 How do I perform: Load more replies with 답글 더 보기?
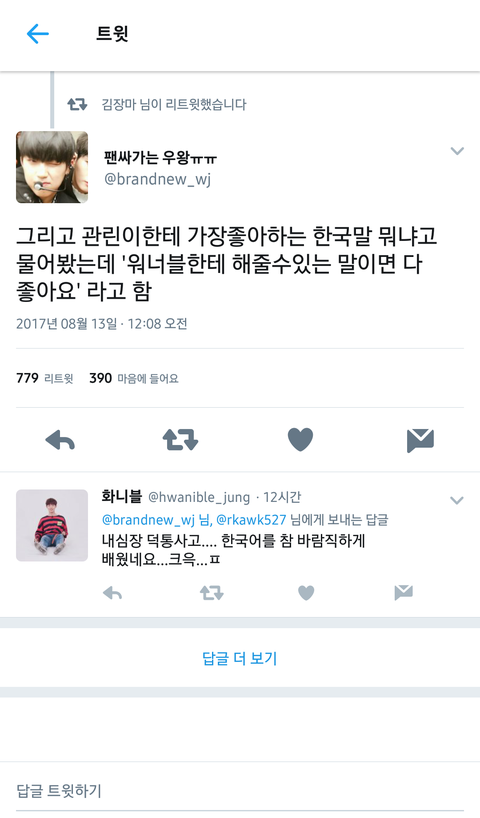(239, 658)
